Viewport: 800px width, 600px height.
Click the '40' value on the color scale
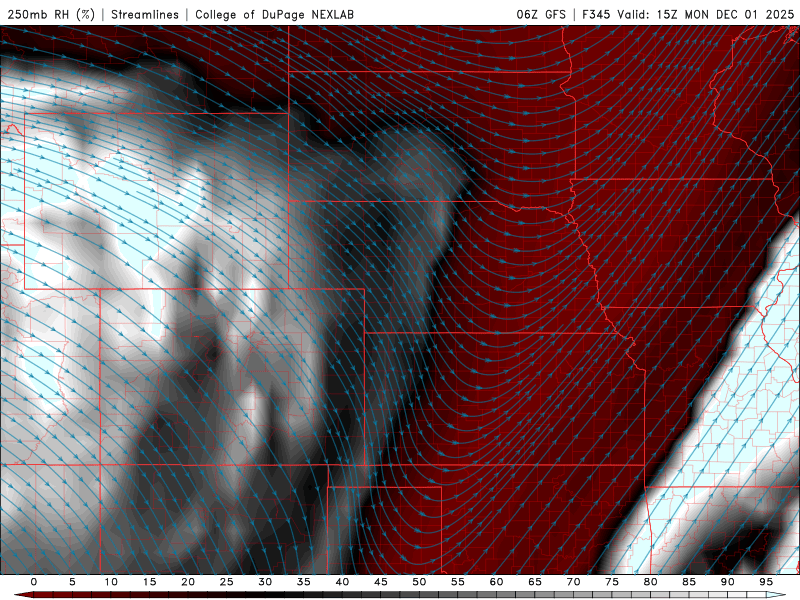[342, 582]
